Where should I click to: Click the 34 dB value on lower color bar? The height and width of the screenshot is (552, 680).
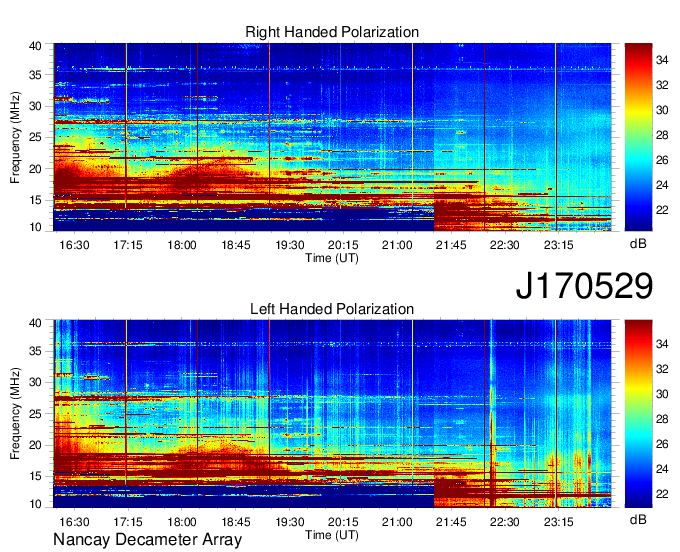[x=662, y=344]
